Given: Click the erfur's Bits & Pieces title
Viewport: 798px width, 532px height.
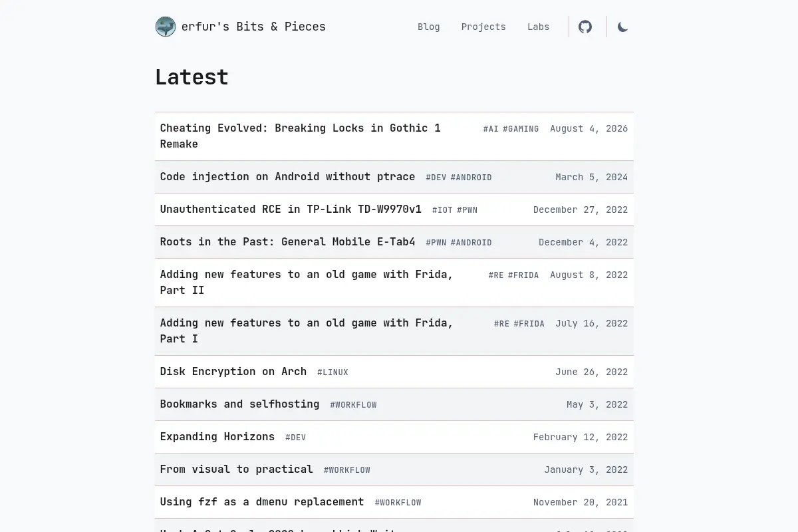Looking at the screenshot, I should [x=253, y=27].
